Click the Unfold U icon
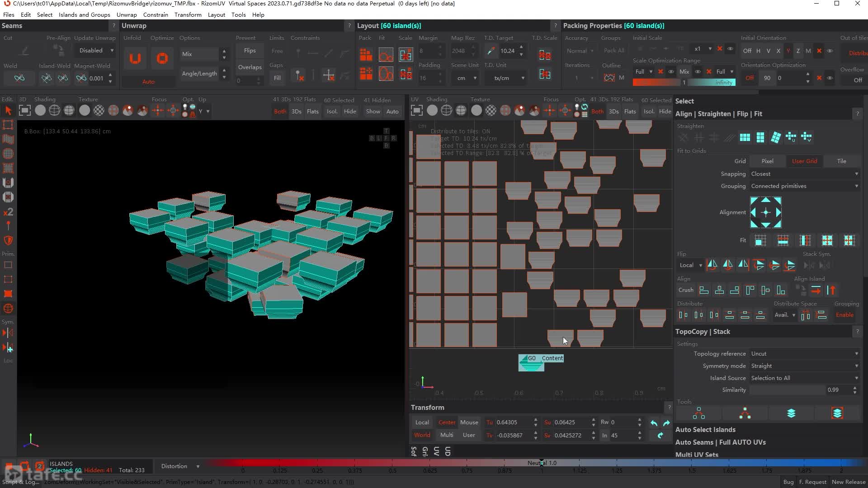 coord(135,59)
